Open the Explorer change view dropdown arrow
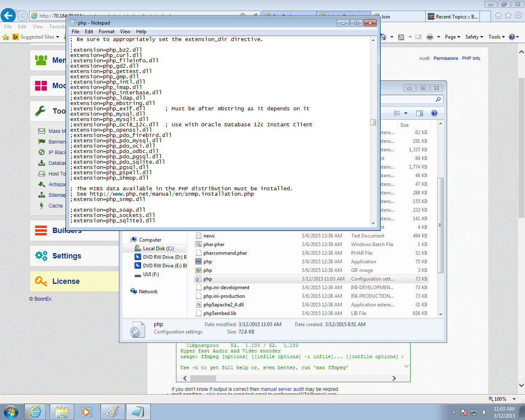The width and height of the screenshot is (525, 420). pos(406,113)
